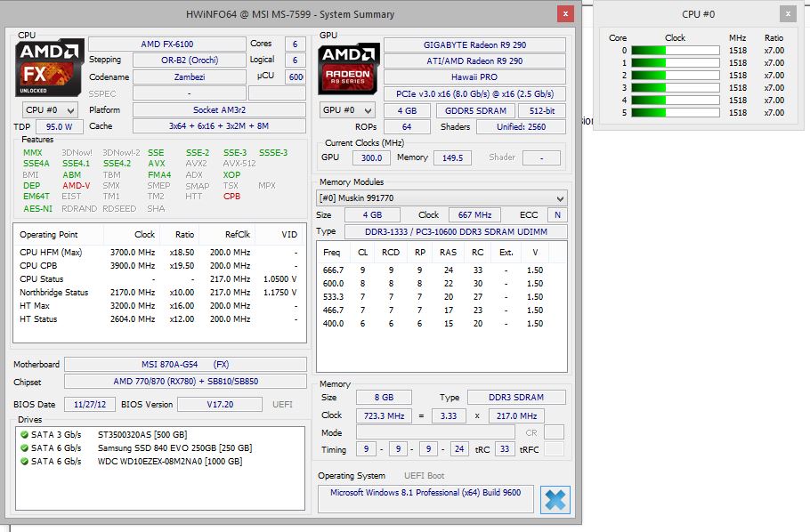Click the AMD 770/870 chipset field

pyautogui.click(x=185, y=381)
